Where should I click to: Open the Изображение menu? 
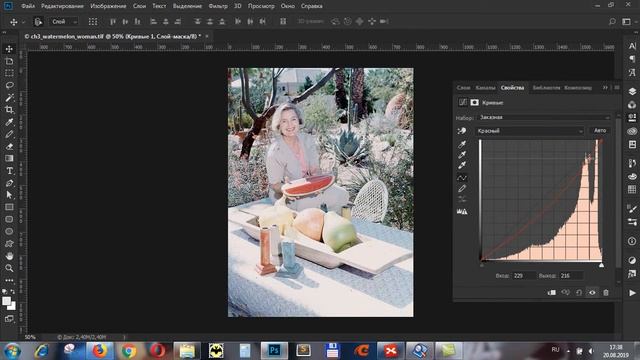click(x=107, y=6)
